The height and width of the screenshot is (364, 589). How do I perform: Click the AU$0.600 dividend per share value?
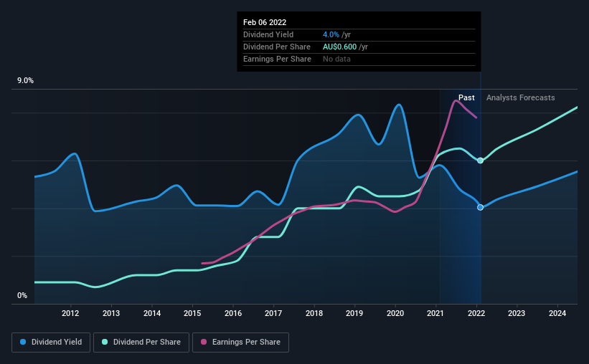339,47
